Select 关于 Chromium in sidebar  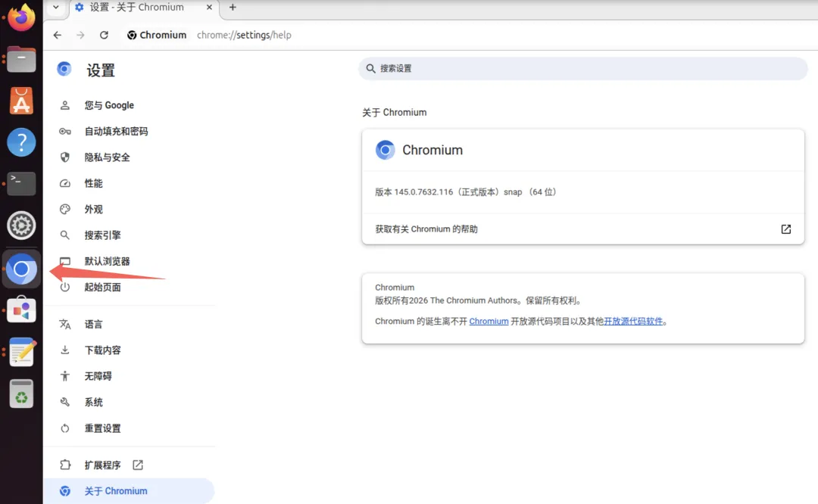(x=130, y=491)
